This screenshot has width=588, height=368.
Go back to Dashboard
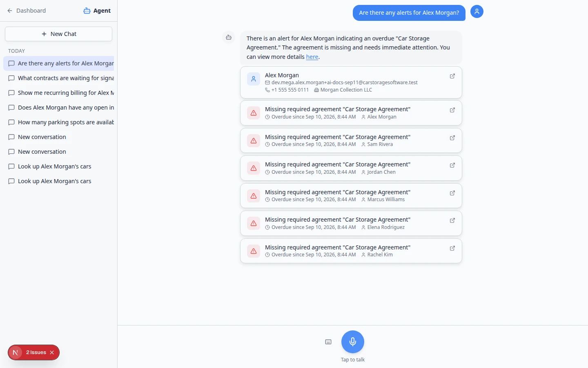tap(27, 11)
